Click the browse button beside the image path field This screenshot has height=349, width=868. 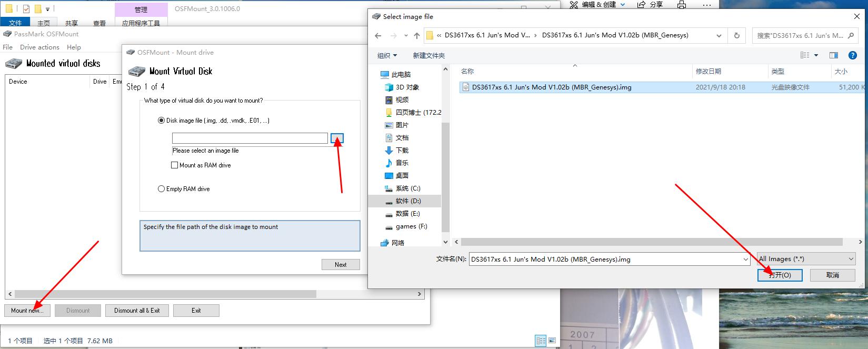(x=337, y=138)
